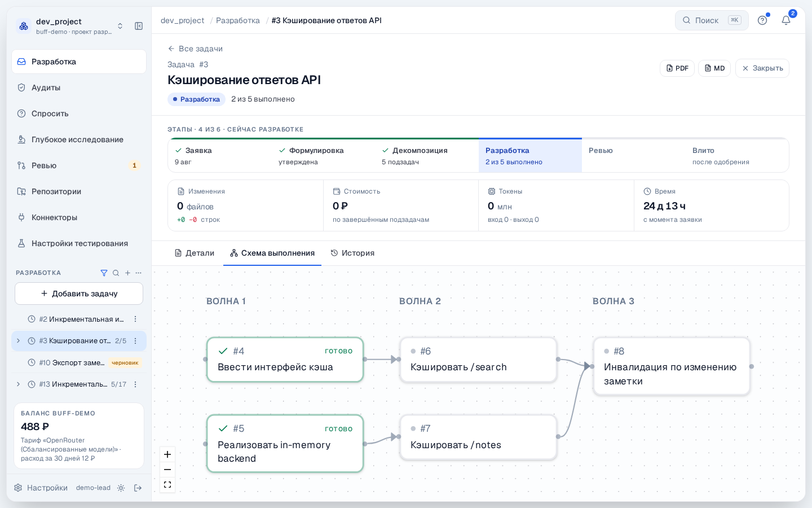Viewport: 812px width, 508px height.
Task: Zoom in on the execution diagram
Action: tap(167, 454)
